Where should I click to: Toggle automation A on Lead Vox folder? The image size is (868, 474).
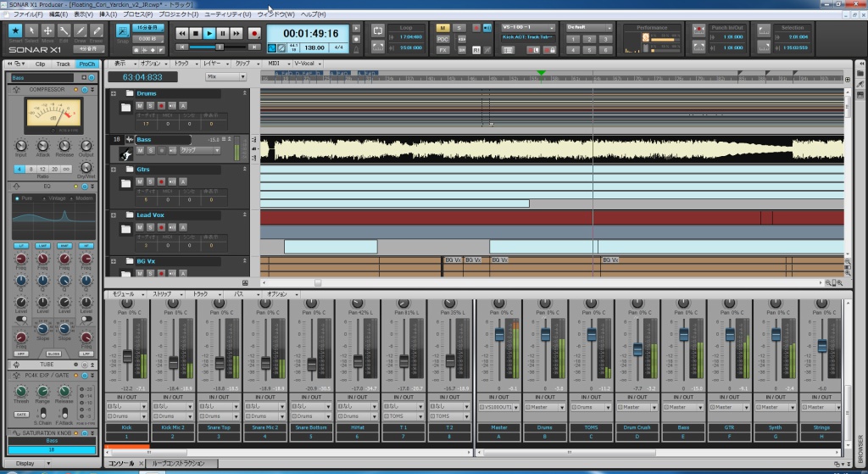[183, 227]
